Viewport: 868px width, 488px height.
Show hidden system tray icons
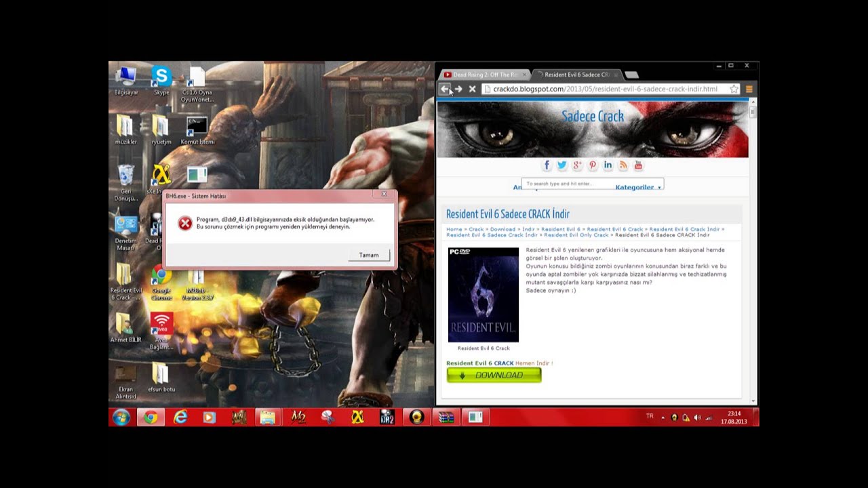point(663,418)
